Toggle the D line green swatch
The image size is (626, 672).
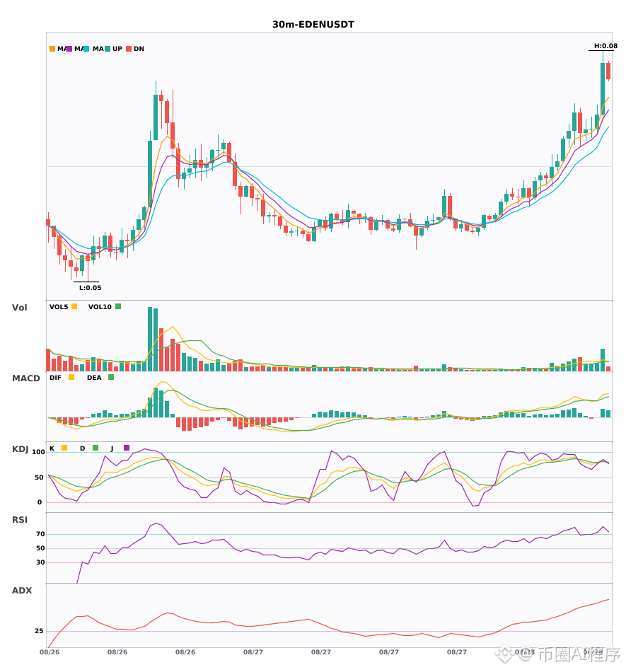[95, 448]
